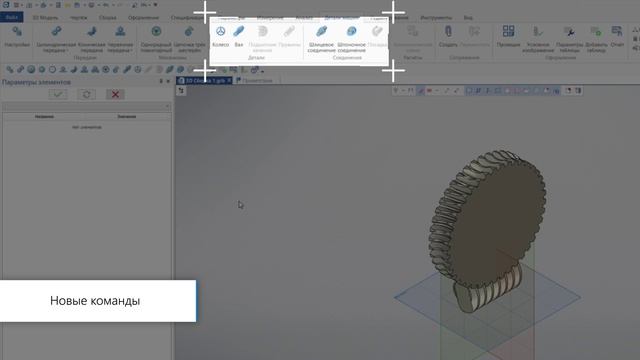Switch to the Вид ribbon tab
Viewport: 640px width, 360px height.
tap(468, 18)
